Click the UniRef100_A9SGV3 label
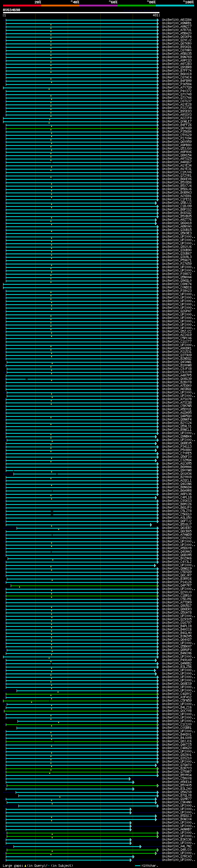 [x=177, y=115]
